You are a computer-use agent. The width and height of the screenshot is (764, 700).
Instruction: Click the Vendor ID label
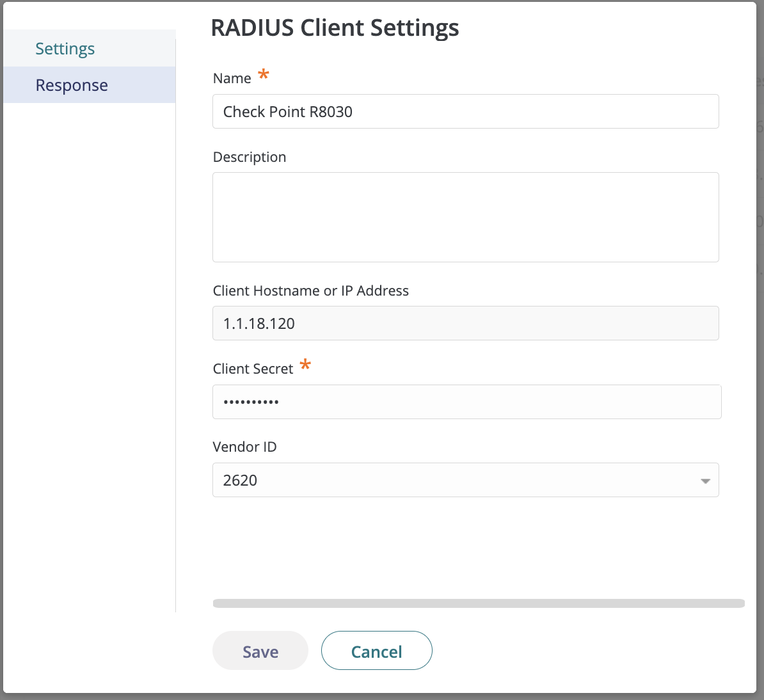click(244, 447)
